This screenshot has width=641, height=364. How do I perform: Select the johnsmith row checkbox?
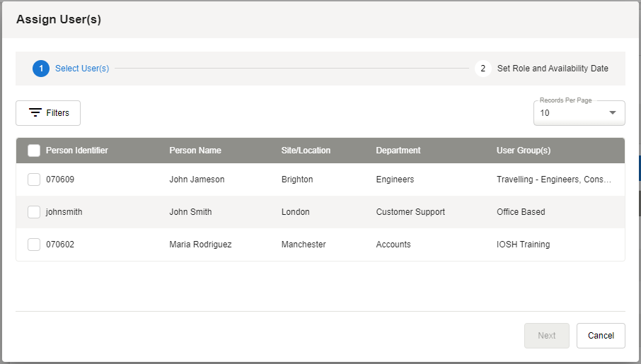34,212
